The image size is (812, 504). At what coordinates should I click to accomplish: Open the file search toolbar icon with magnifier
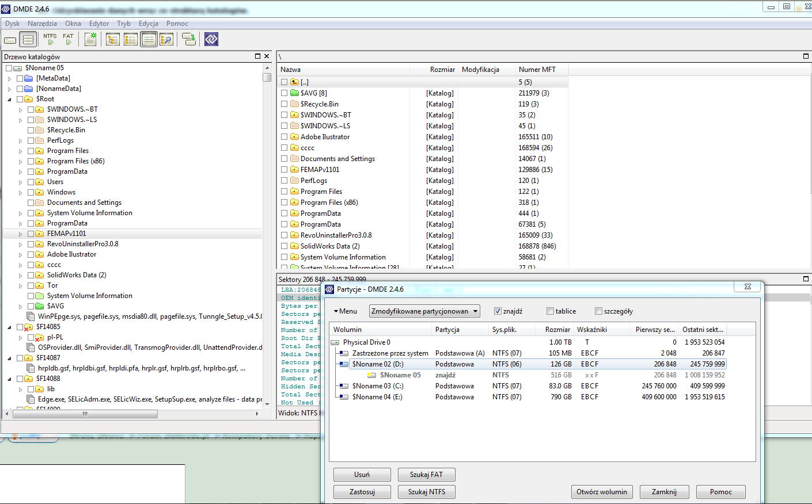click(166, 39)
